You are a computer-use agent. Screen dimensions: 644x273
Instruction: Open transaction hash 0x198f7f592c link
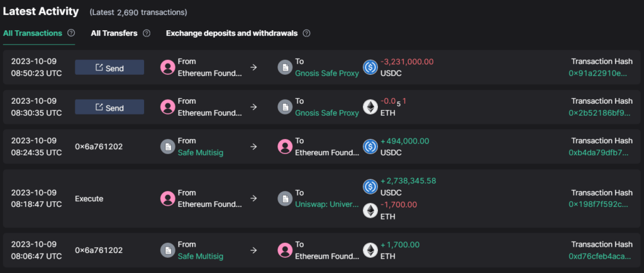coord(598,204)
